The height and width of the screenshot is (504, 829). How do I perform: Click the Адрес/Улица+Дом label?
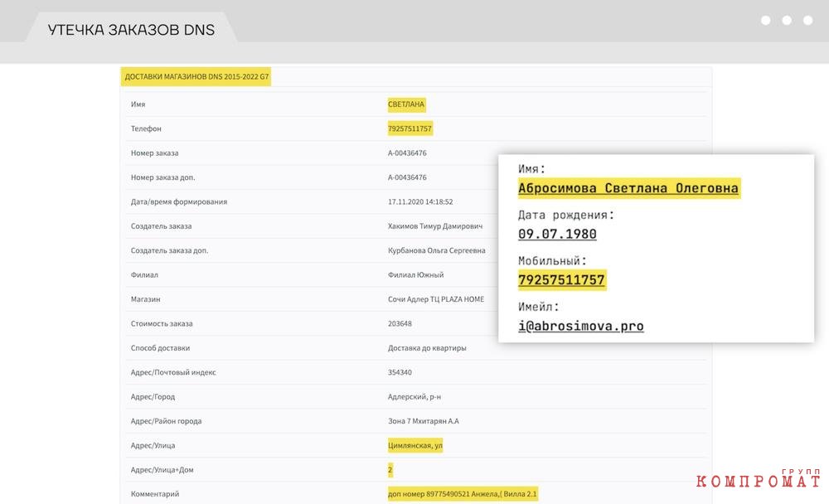point(162,470)
